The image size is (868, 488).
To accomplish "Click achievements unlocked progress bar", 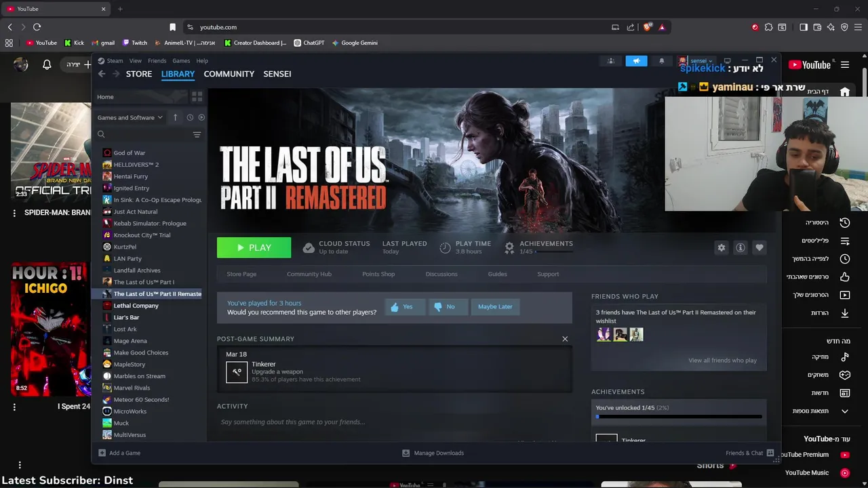I will 679,417.
